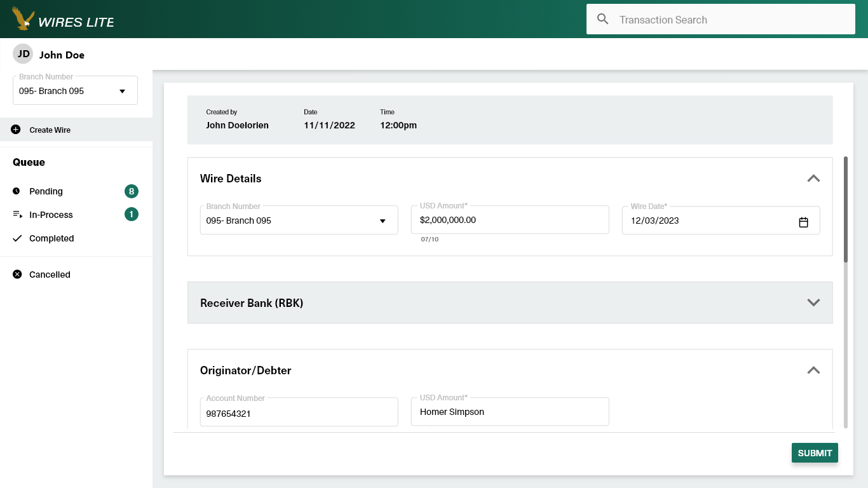Viewport: 868px width, 488px height.
Task: Click the Create Wire plus icon
Action: [x=16, y=130]
